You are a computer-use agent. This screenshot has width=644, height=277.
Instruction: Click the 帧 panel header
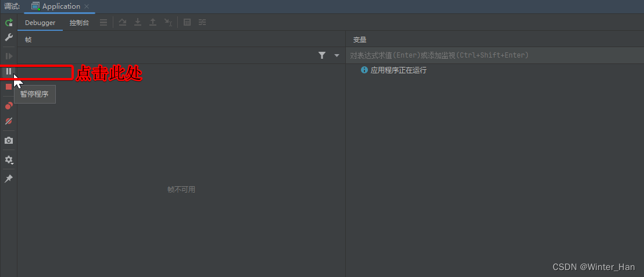point(28,40)
